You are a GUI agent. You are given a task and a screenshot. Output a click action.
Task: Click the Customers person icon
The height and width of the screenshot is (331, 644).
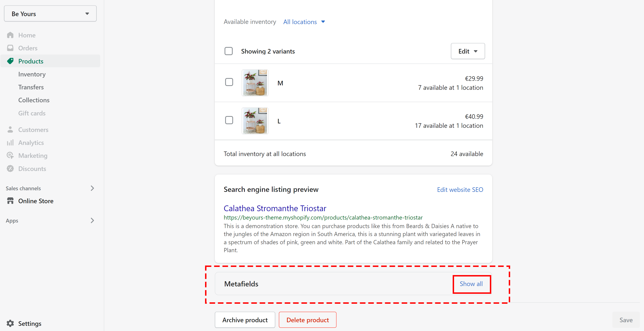(x=10, y=130)
